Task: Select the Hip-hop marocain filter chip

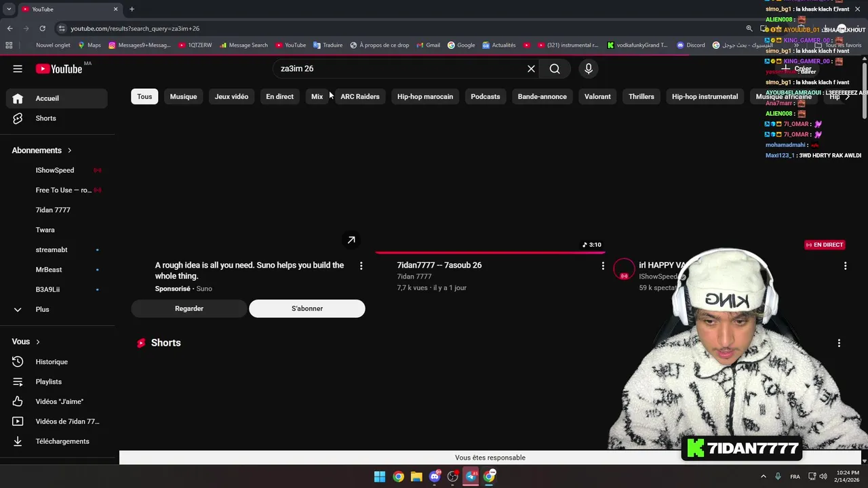Action: click(x=425, y=96)
